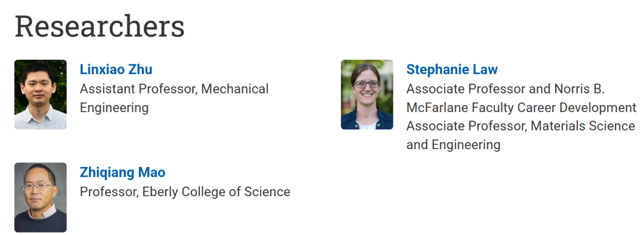The height and width of the screenshot is (235, 644).
Task: Click Zhiqiang Mao's portrait photo
Action: tap(41, 197)
